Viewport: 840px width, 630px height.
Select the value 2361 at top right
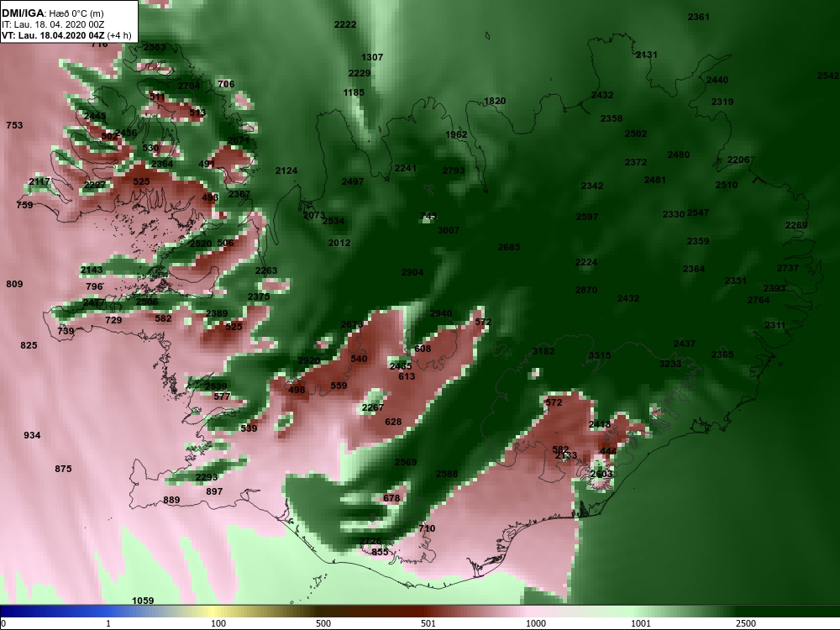click(x=699, y=17)
